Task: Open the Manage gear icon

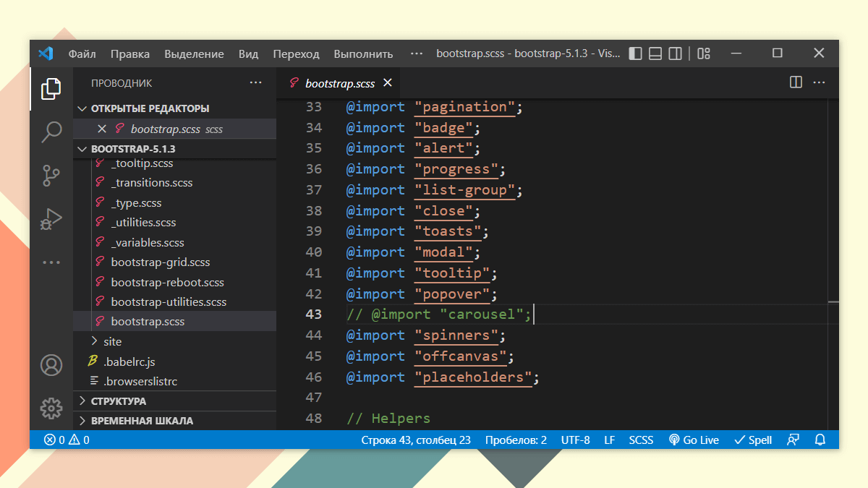Action: [x=51, y=408]
